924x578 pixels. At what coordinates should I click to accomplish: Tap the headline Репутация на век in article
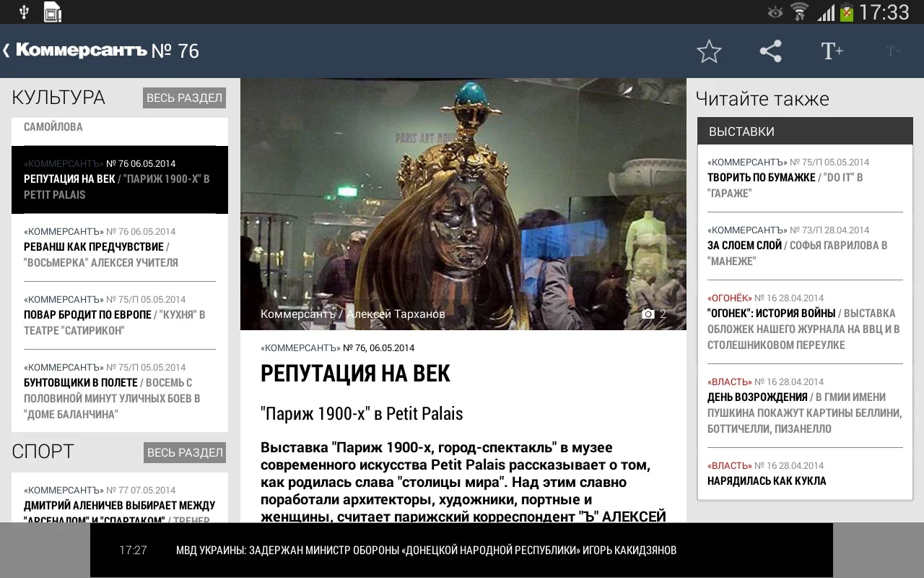point(355,374)
